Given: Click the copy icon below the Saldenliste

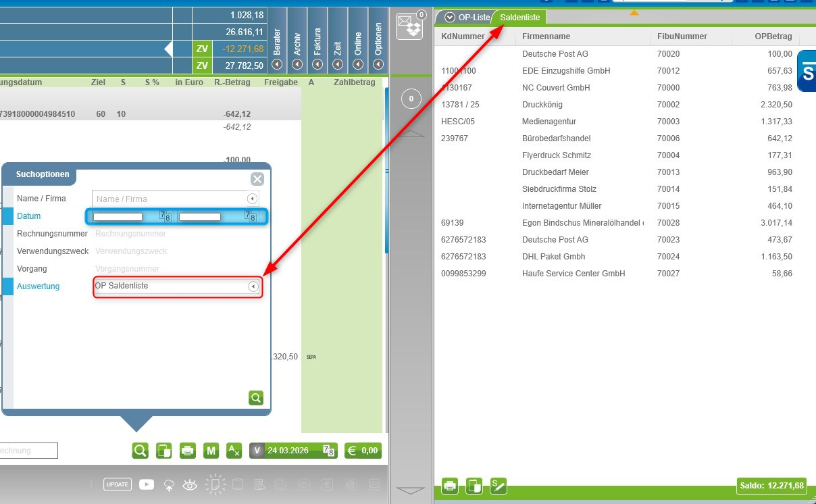Looking at the screenshot, I should (x=474, y=485).
